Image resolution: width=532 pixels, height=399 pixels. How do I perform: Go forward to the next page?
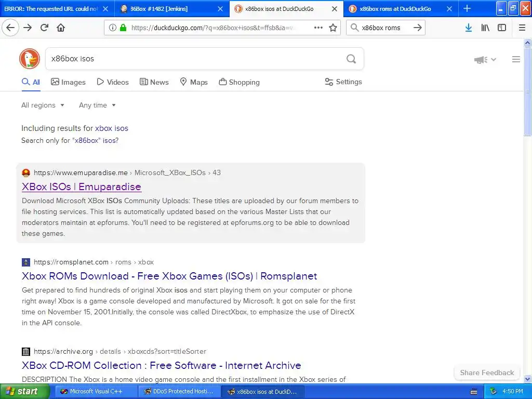tap(28, 28)
